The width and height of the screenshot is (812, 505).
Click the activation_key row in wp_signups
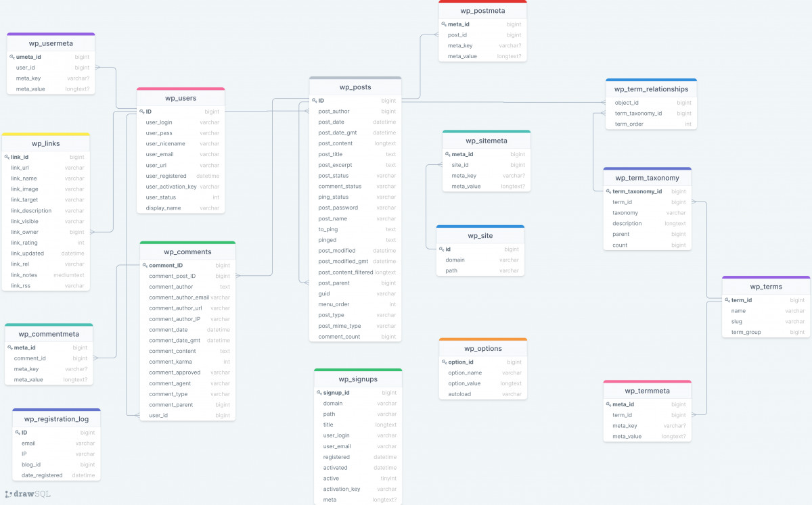pyautogui.click(x=358, y=489)
